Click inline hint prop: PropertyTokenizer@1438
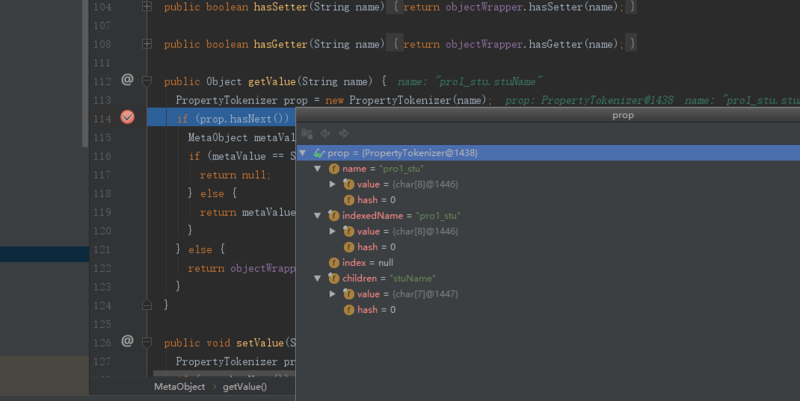 pos(589,100)
